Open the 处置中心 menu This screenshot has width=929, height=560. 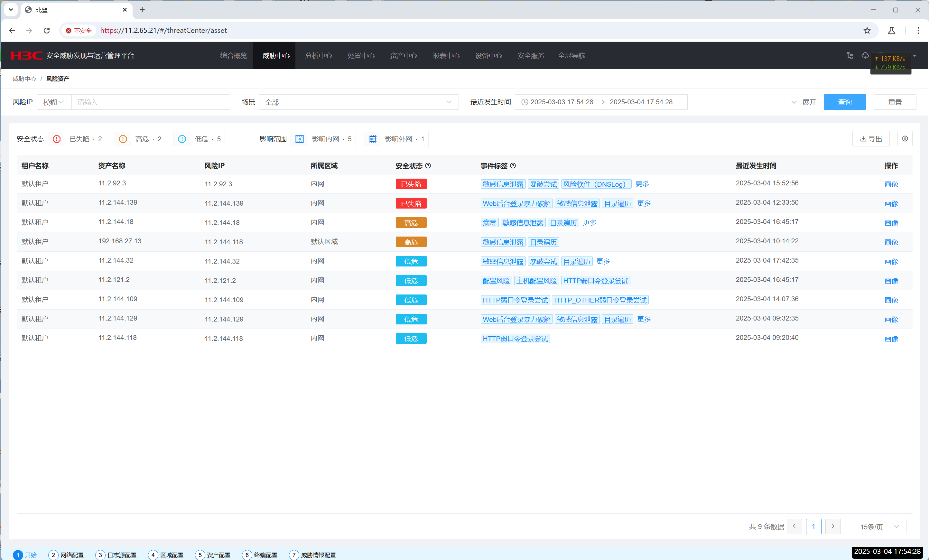[361, 55]
